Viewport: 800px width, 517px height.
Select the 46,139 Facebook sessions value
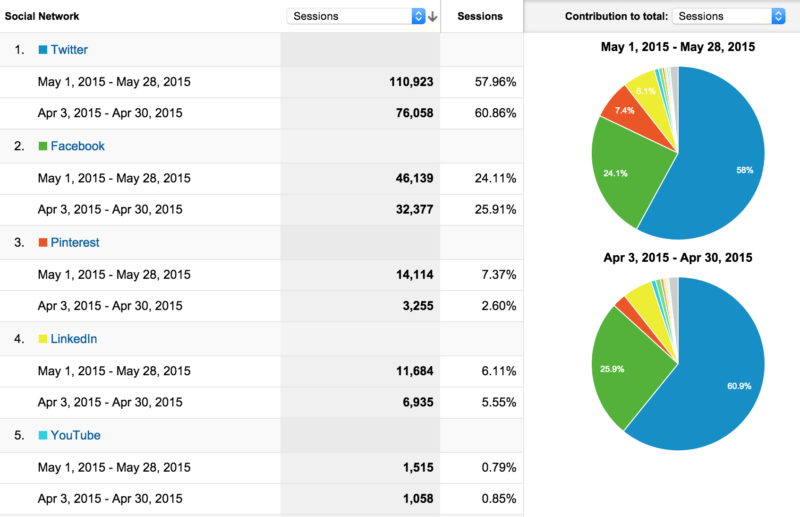414,178
